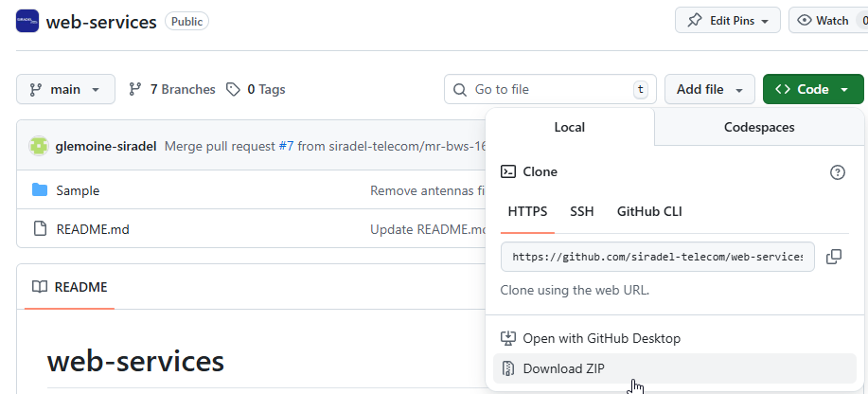Select the HTTPS clone tab
The image size is (868, 394).
[x=527, y=211]
